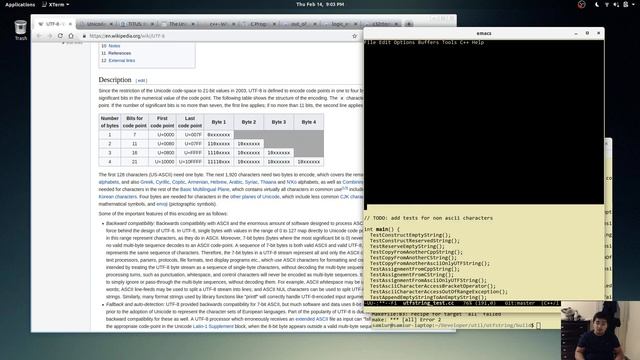Click the TestConstructEmptyString(); line
This screenshot has width=640, height=360.
(410, 235)
